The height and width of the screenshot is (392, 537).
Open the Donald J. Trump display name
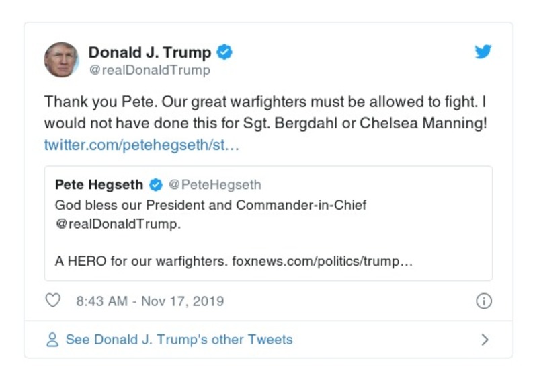149,52
